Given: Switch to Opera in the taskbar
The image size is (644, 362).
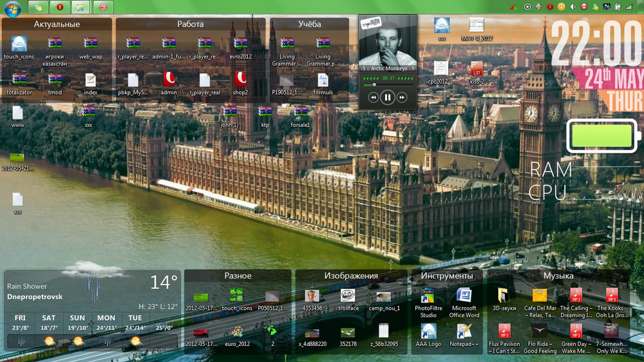Looking at the screenshot, I should pos(59,7).
